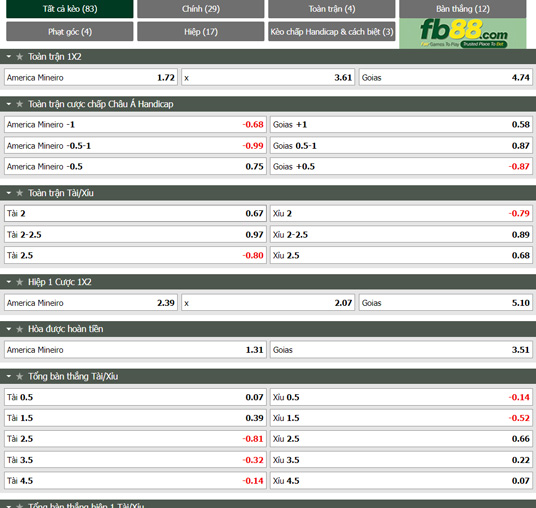Screen dimensions: 536x508
Task: Choose Tài 4.5 at -0.14
Action: (135, 481)
